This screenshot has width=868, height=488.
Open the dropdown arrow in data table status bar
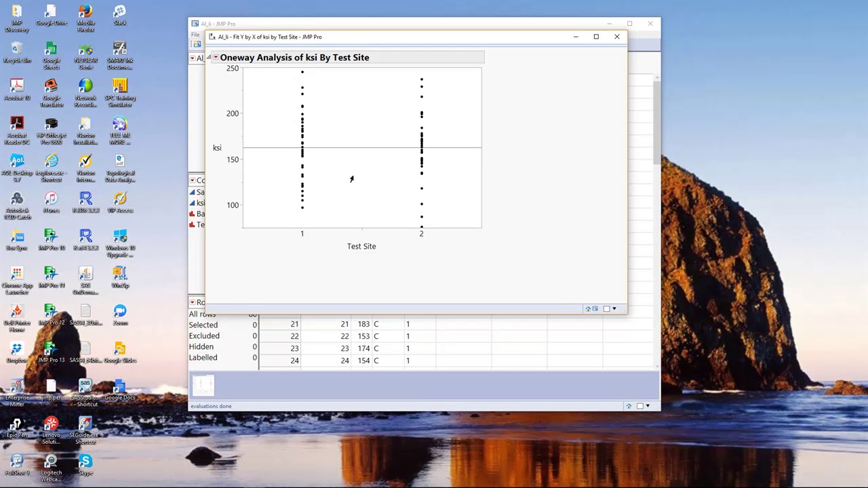[x=648, y=406]
